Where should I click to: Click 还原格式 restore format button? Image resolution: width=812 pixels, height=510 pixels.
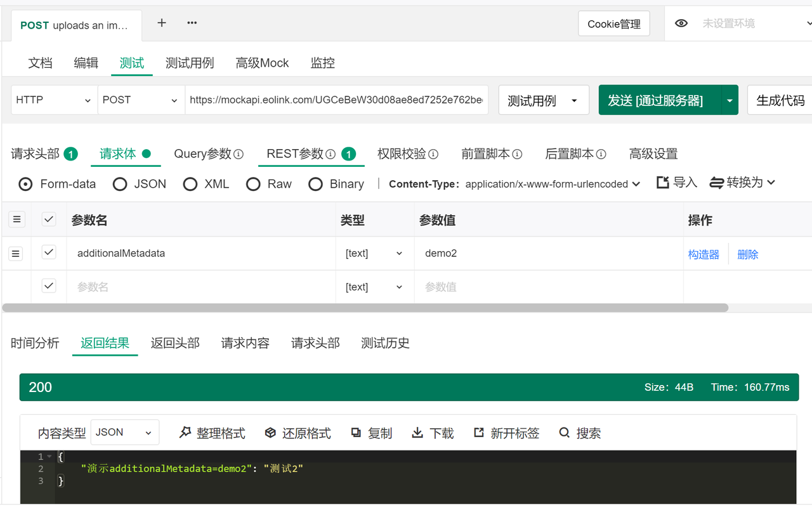coord(298,433)
